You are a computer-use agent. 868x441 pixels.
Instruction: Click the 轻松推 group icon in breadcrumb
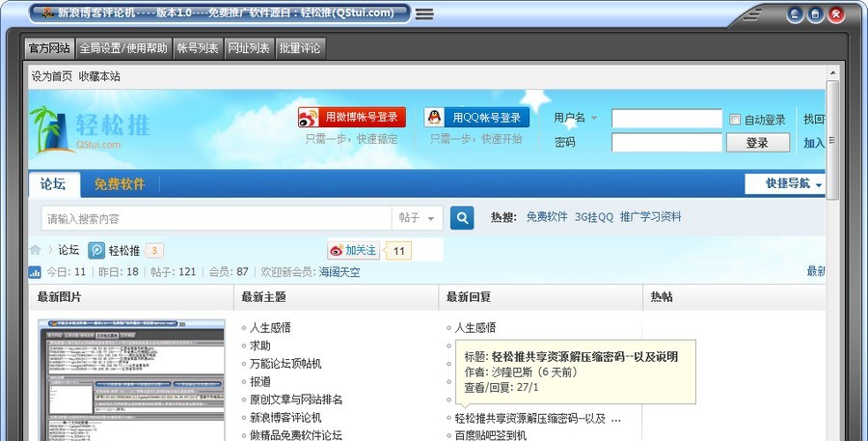pos(96,251)
